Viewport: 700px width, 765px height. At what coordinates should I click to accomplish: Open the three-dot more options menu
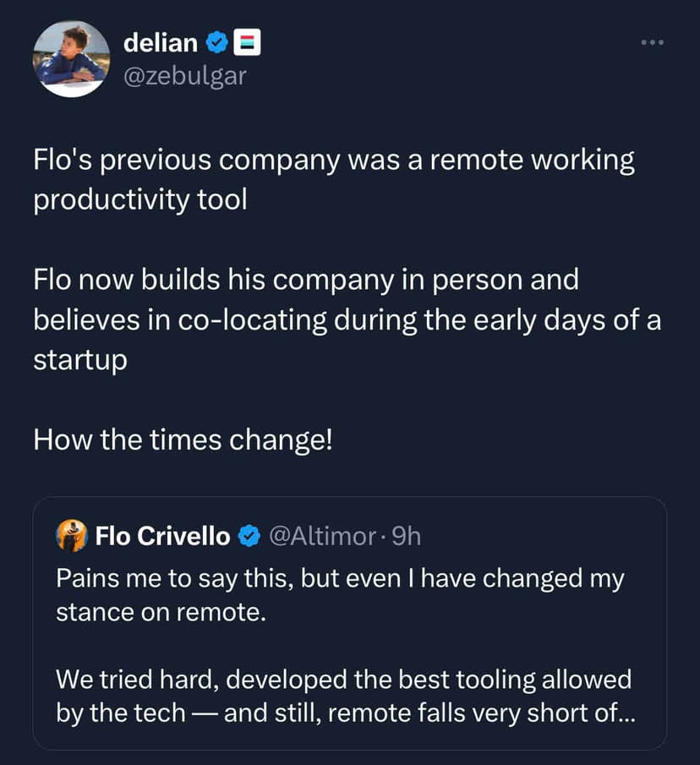click(x=652, y=41)
